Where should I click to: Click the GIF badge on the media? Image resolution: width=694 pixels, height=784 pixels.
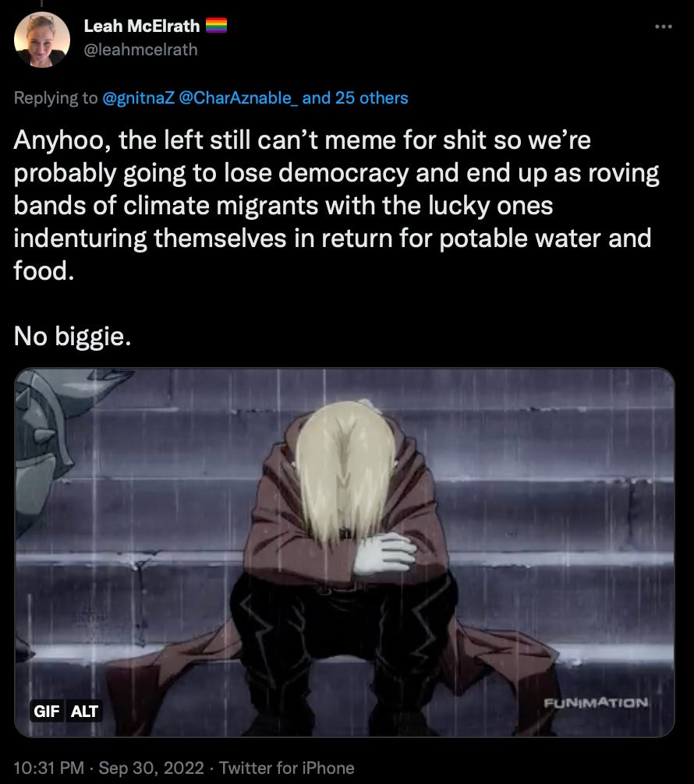47,711
